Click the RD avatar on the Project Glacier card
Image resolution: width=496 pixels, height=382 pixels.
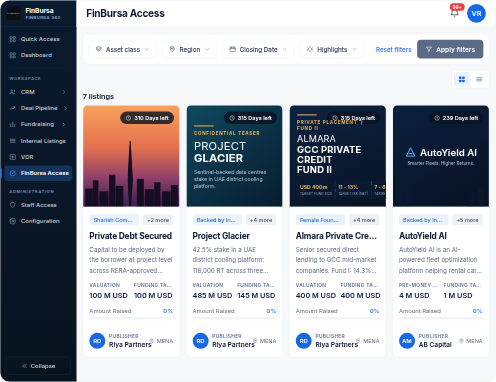pyautogui.click(x=200, y=341)
